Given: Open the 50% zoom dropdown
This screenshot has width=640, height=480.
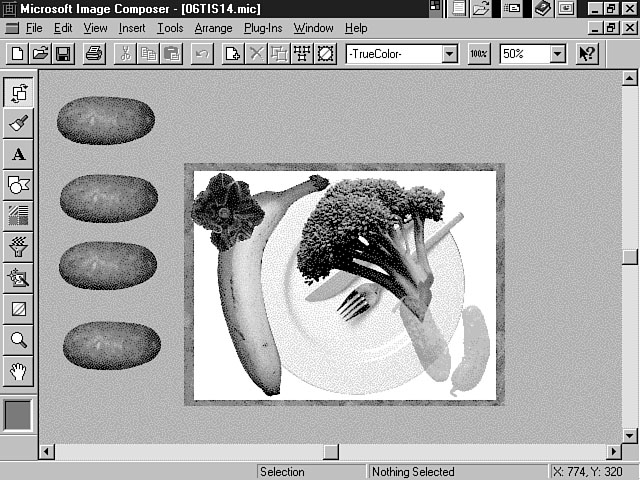Looking at the screenshot, I should click(x=557, y=54).
